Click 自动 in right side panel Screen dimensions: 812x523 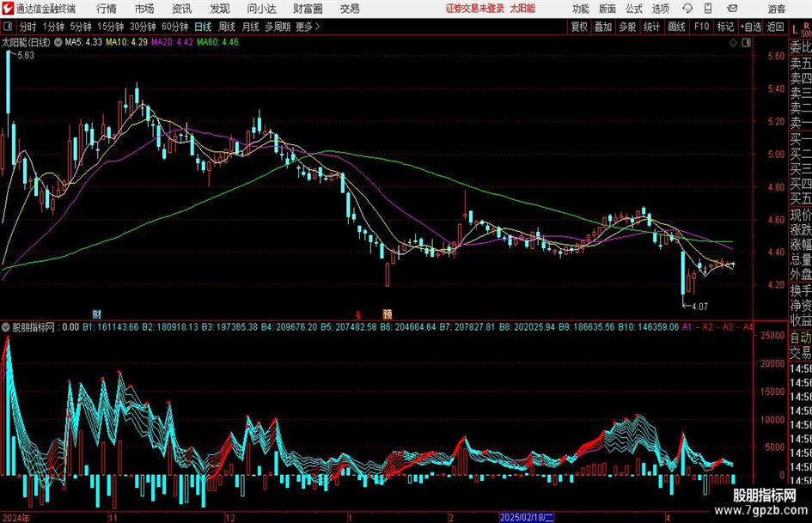801,338
